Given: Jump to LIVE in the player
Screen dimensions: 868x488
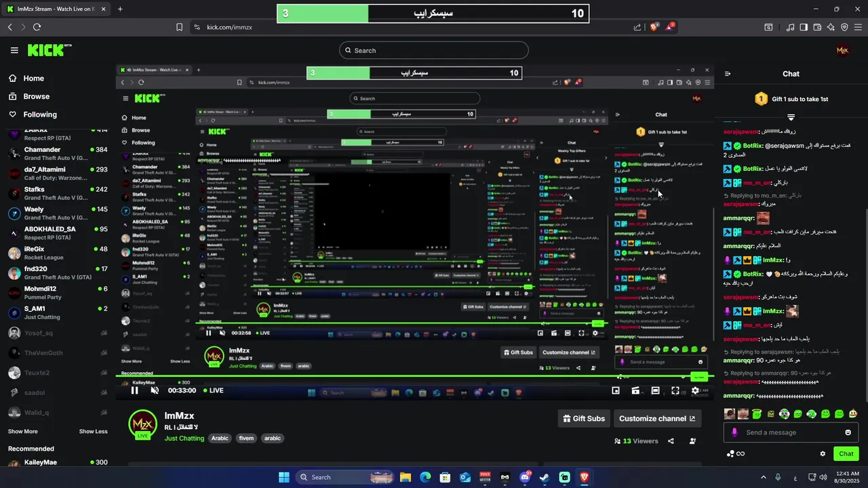Looking at the screenshot, I should [212, 390].
